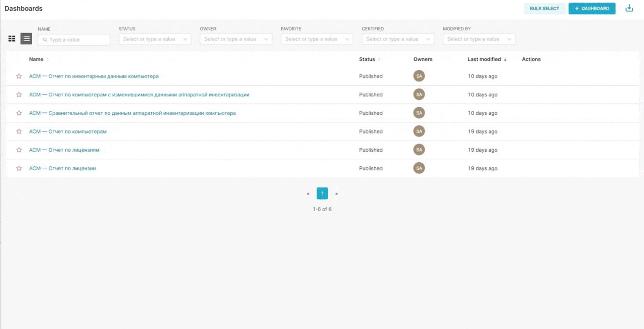
Task: Click SA avatar in 'Отчет по компьютерам' row
Action: [419, 131]
